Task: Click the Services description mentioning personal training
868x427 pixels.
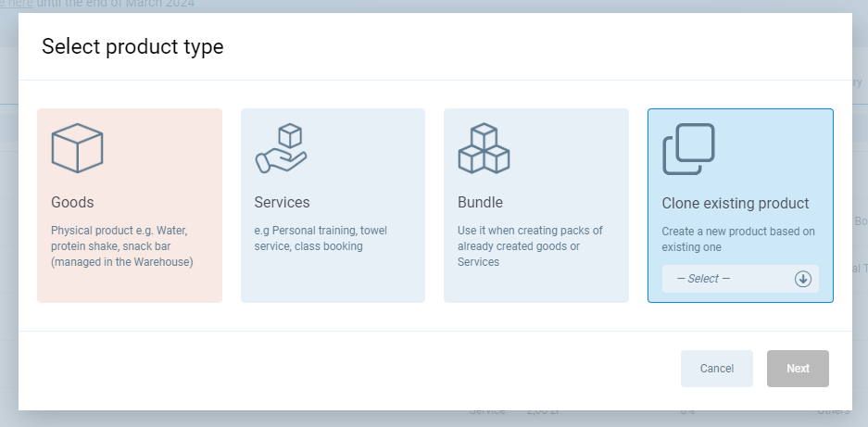Action: point(320,238)
